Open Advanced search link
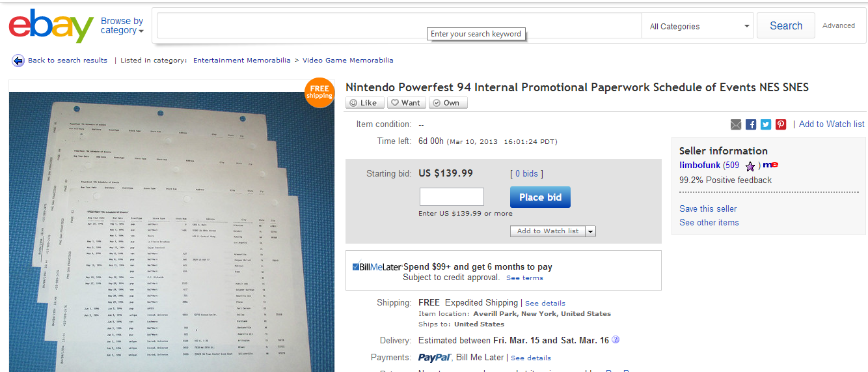 (x=839, y=26)
